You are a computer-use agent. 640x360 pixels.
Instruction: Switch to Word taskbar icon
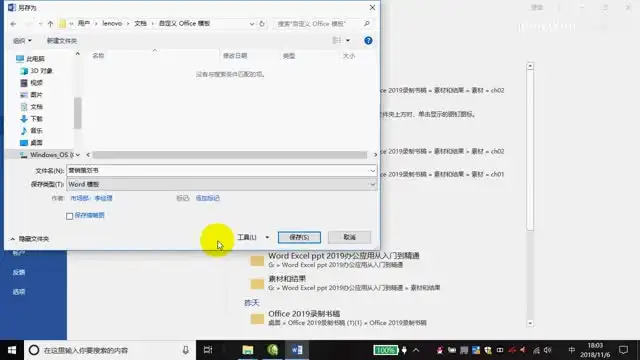tap(297, 350)
